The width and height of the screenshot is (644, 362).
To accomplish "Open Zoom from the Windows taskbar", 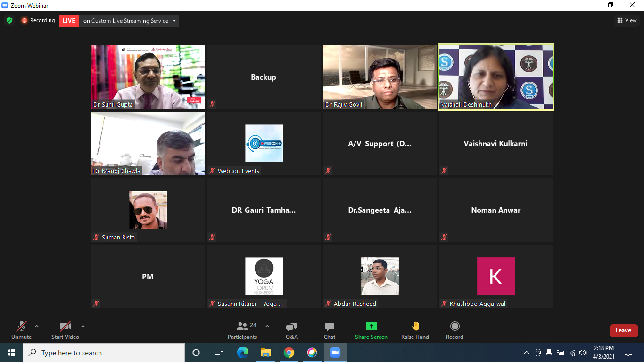I will pos(335,353).
